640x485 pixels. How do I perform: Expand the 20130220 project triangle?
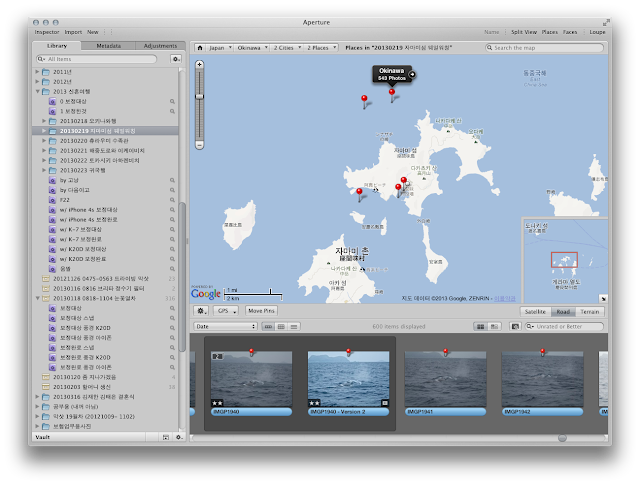(44, 141)
